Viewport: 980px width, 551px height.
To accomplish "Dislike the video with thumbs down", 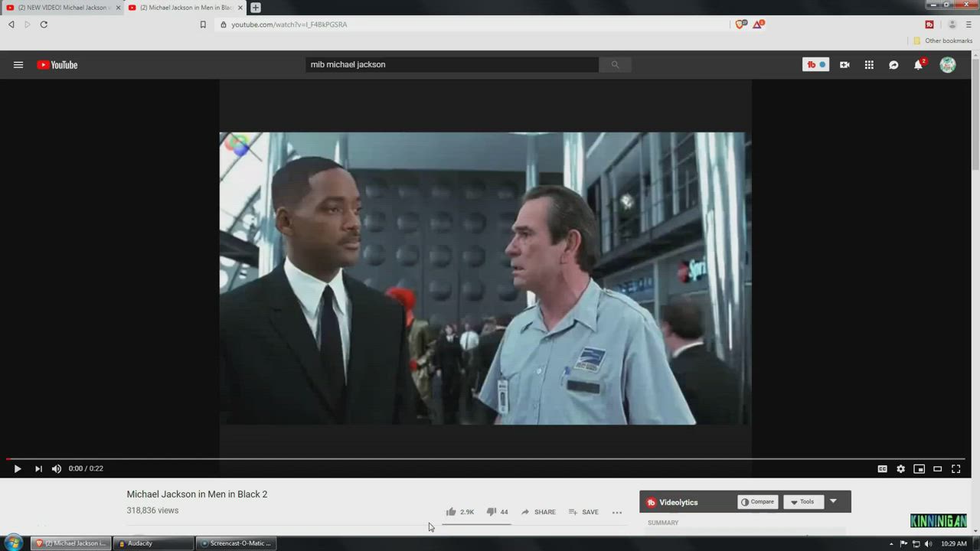I will pos(492,512).
